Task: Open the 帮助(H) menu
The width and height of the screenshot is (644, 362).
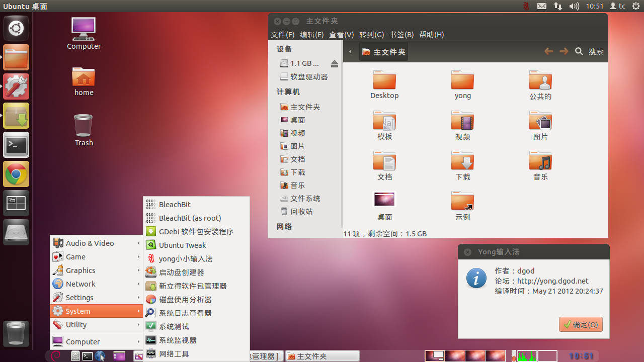Action: 431,35
